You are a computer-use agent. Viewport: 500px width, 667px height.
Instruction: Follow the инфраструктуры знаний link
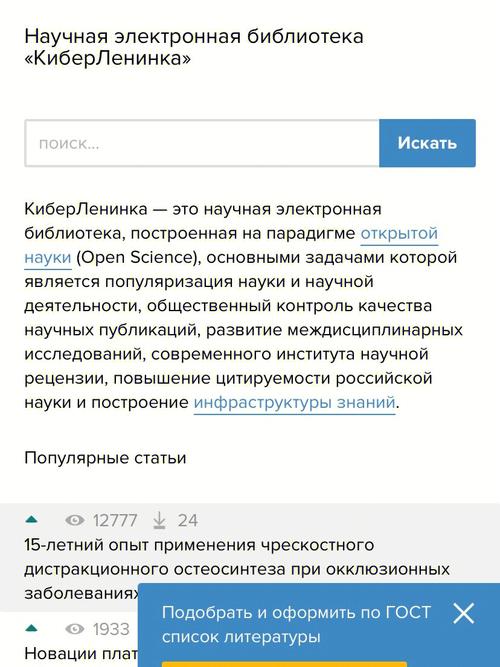pyautogui.click(x=294, y=402)
